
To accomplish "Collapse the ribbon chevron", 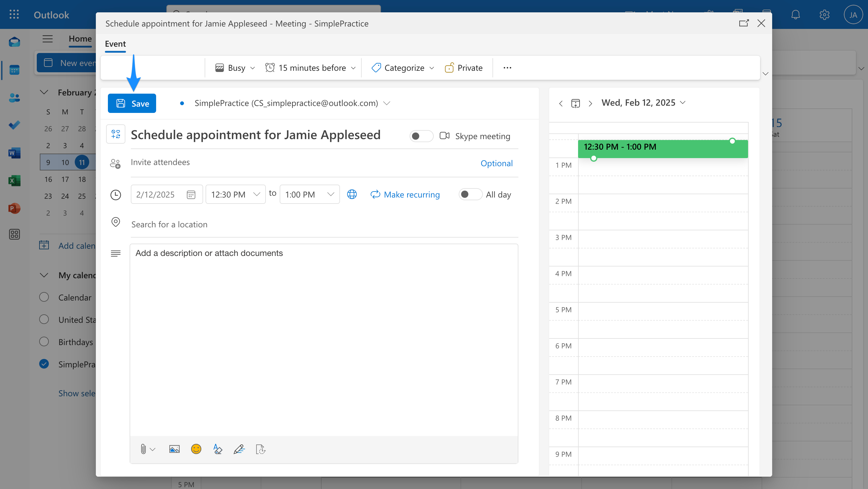I will click(765, 74).
